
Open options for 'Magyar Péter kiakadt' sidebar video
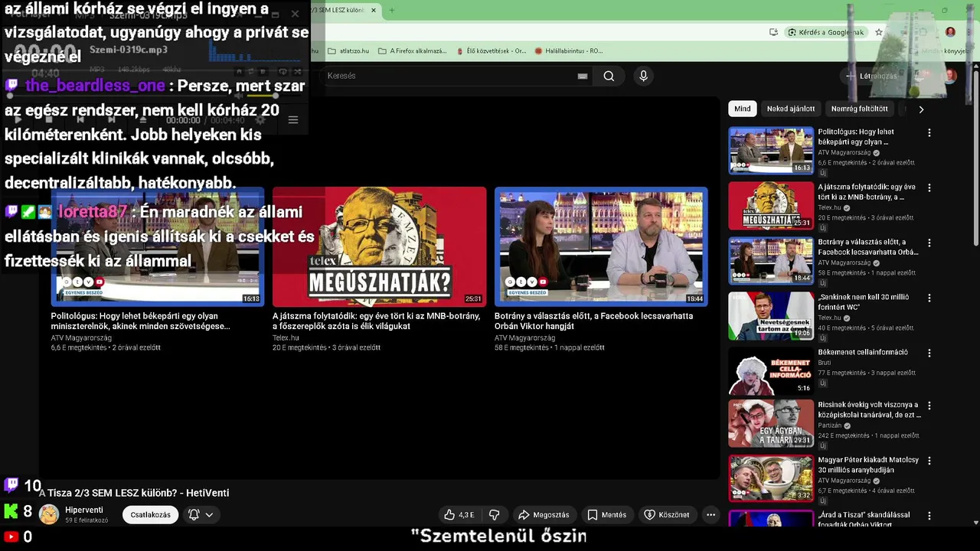(929, 461)
